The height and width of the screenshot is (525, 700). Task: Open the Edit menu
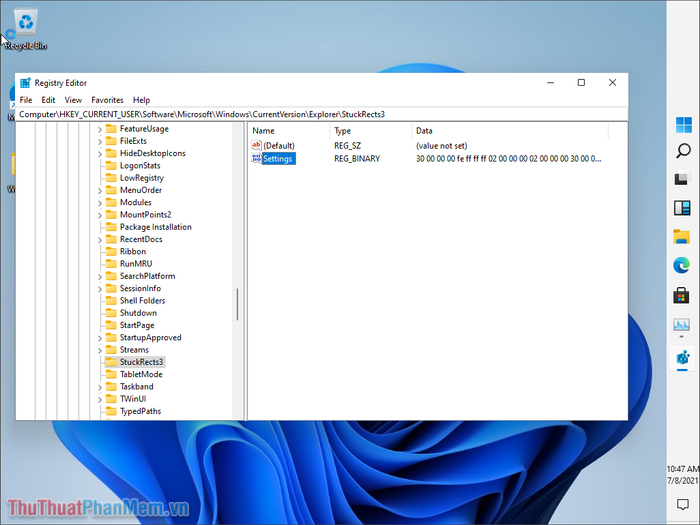[48, 100]
